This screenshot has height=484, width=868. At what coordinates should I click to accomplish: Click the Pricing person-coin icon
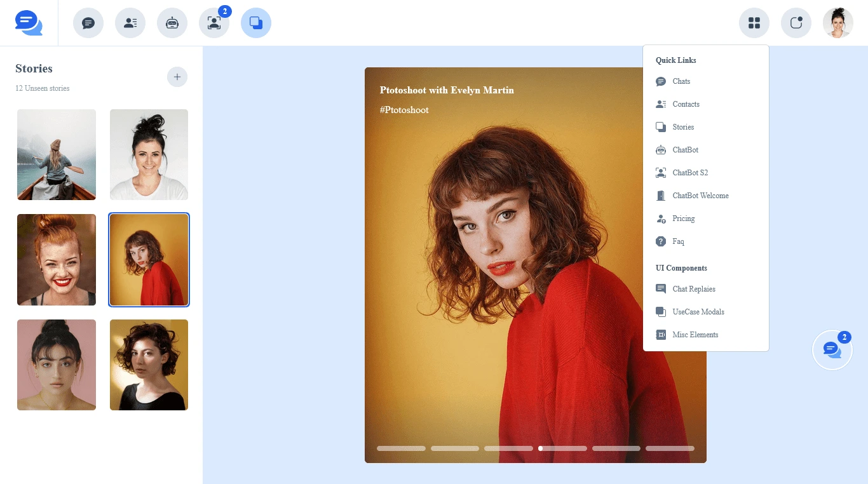pyautogui.click(x=661, y=218)
